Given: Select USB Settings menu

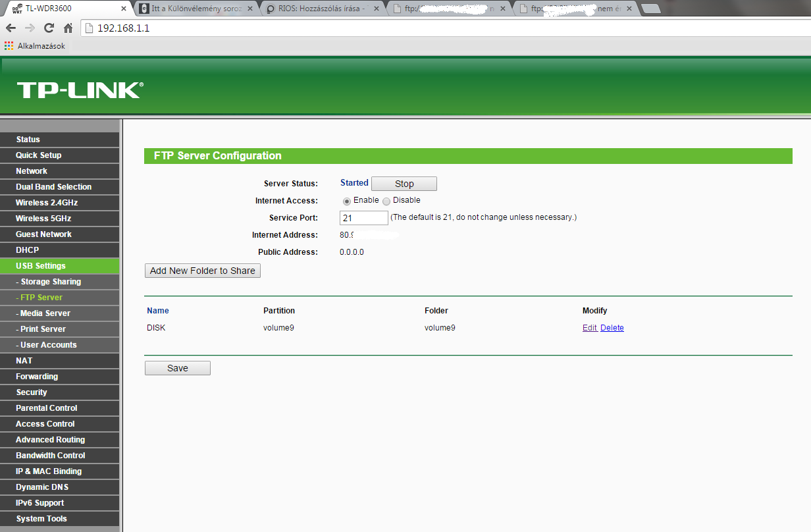Looking at the screenshot, I should 60,266.
